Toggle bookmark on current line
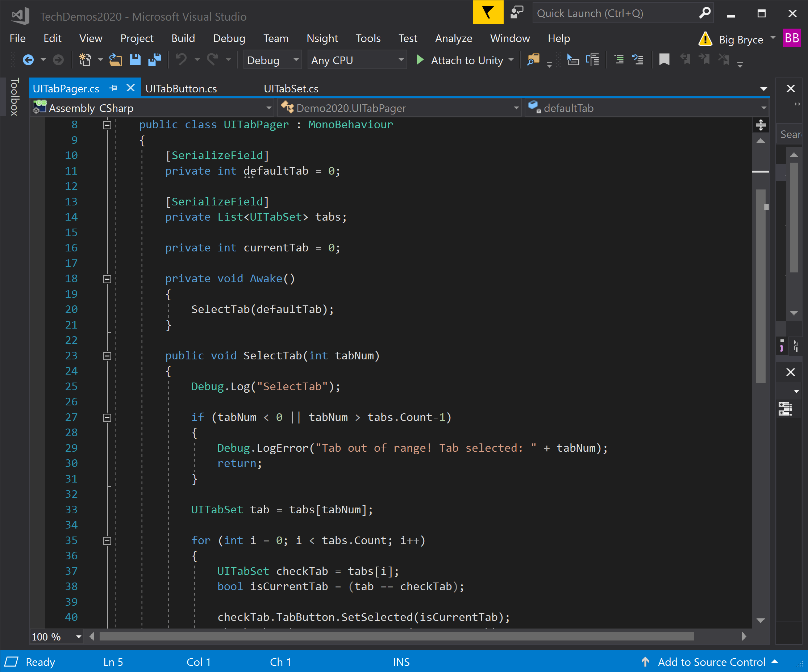 [x=664, y=60]
